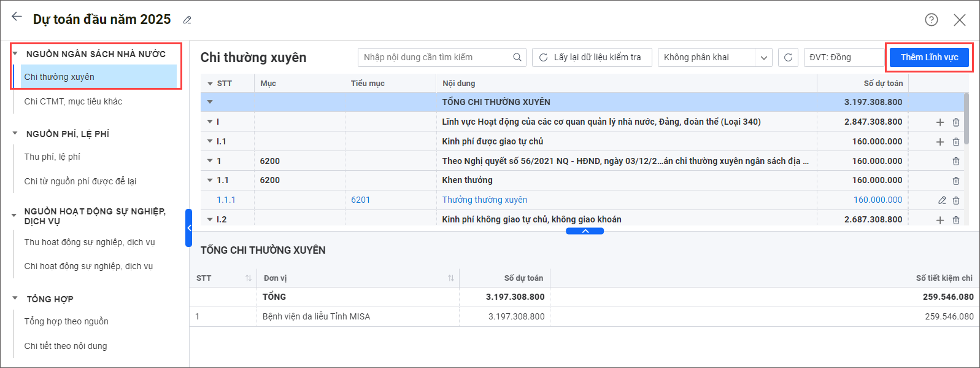Click Lấy lại dữ liệu kiểm tra button
Viewport: 980px width, 368px height.
(x=591, y=58)
